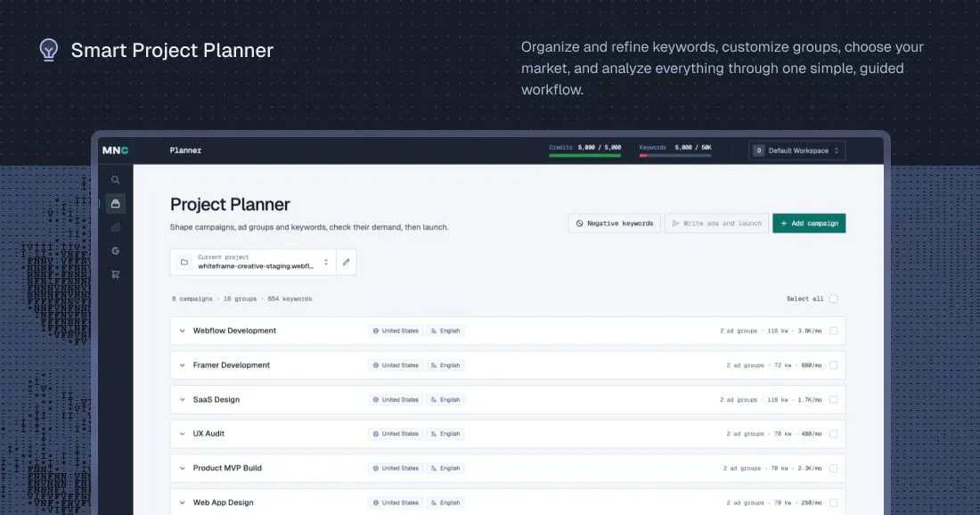Expand the UX Audit campaign
This screenshot has width=980, height=515.
(x=183, y=434)
